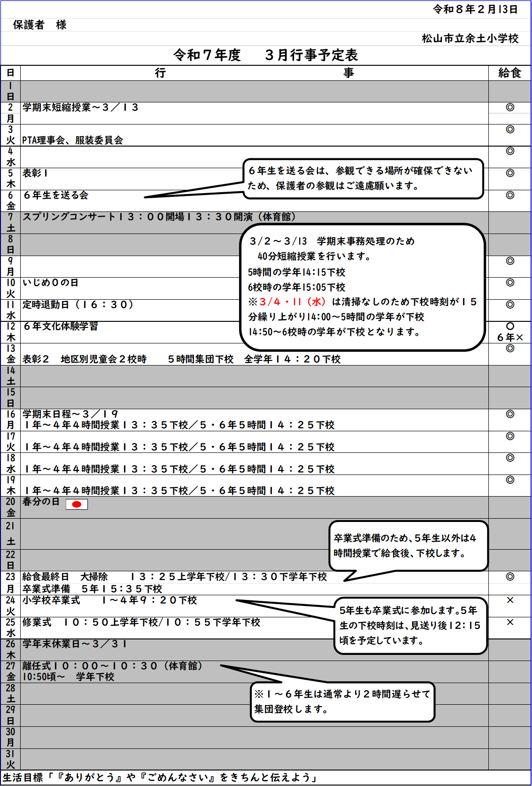This screenshot has height=786, width=532.
Task: Click the 生活目標 footer text line
Action: 160,778
